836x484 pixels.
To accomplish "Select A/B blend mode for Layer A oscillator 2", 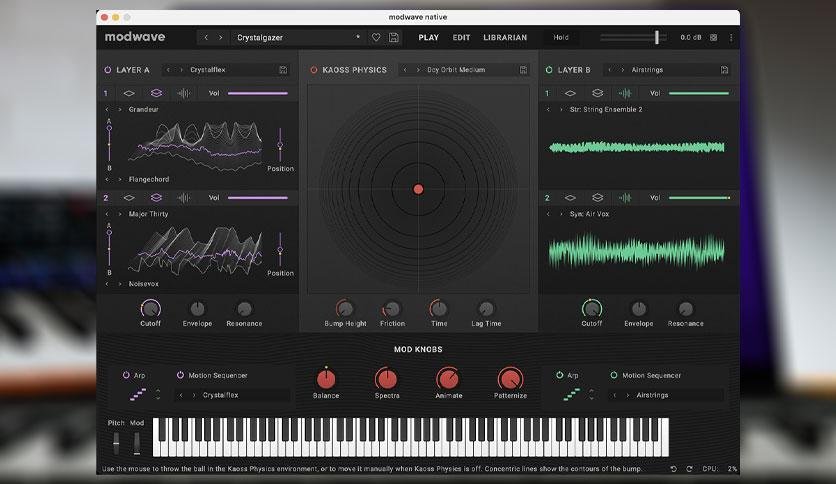I will coord(156,198).
